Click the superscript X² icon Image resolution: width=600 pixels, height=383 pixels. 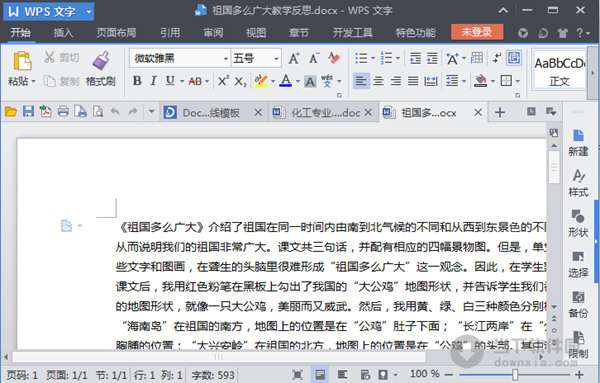pos(223,81)
